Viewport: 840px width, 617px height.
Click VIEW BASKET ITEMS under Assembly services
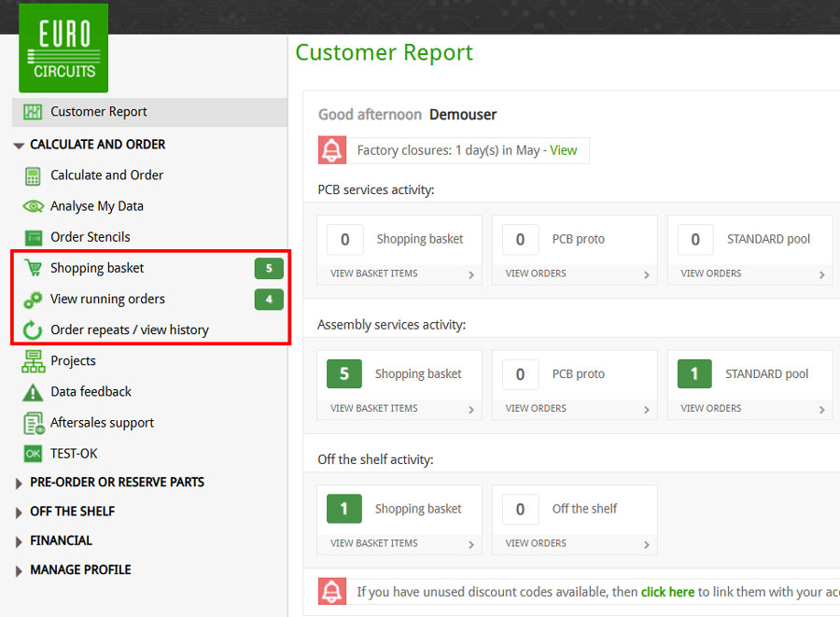click(x=374, y=409)
